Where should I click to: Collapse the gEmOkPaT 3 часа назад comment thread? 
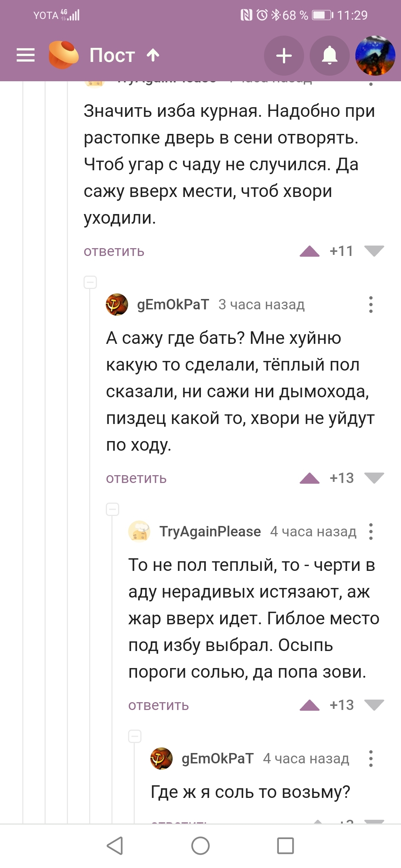[x=90, y=282]
